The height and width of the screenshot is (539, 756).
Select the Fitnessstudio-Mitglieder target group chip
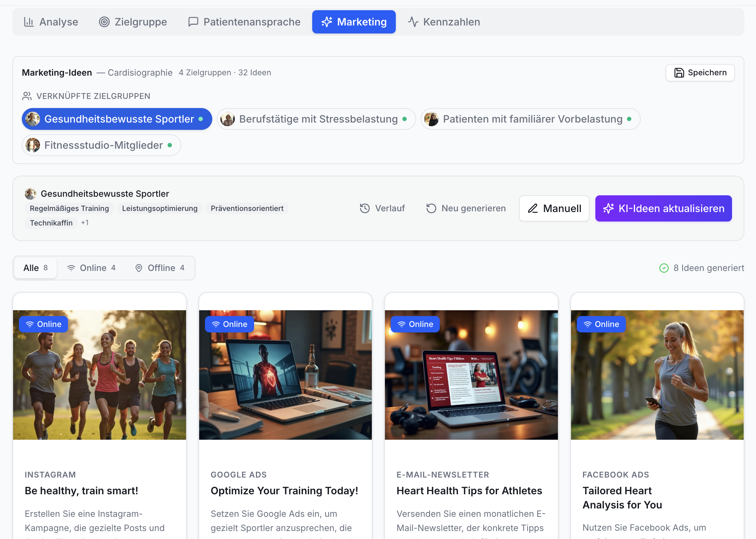click(101, 145)
